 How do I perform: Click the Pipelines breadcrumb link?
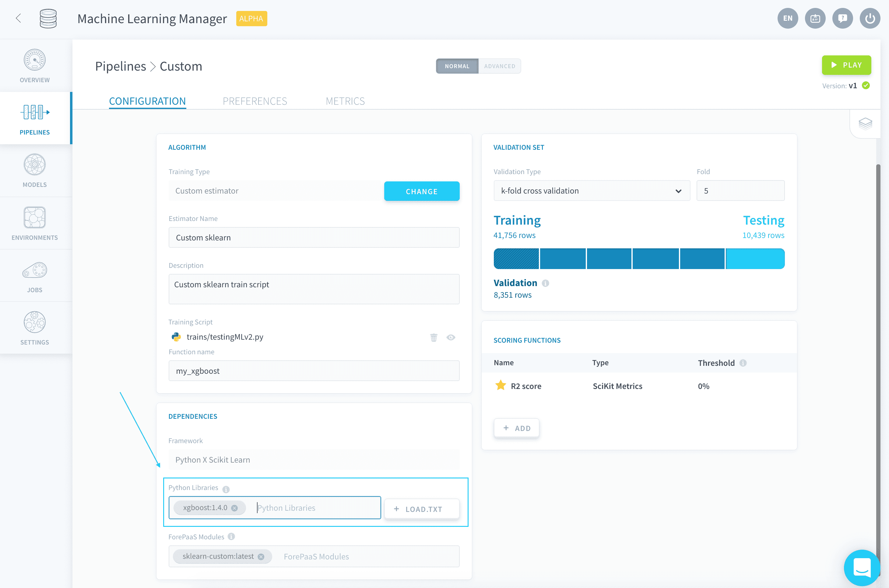point(120,66)
